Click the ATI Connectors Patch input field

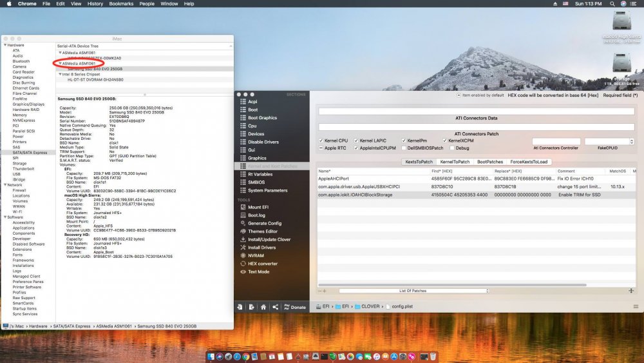pos(477,127)
